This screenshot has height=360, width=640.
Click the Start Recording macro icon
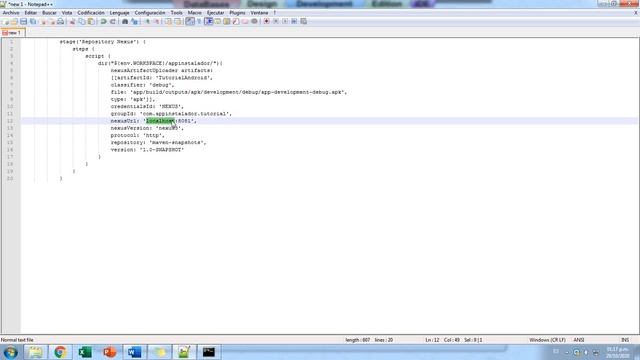click(266, 21)
